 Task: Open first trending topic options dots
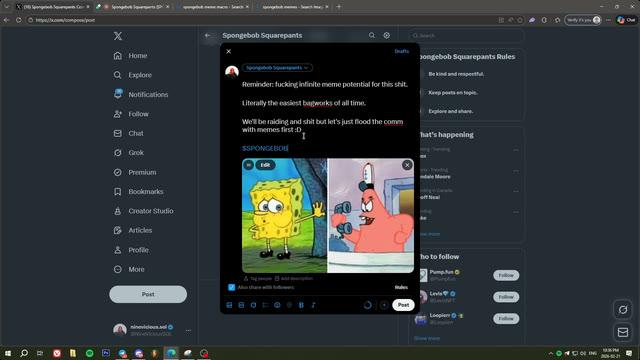[516, 150]
